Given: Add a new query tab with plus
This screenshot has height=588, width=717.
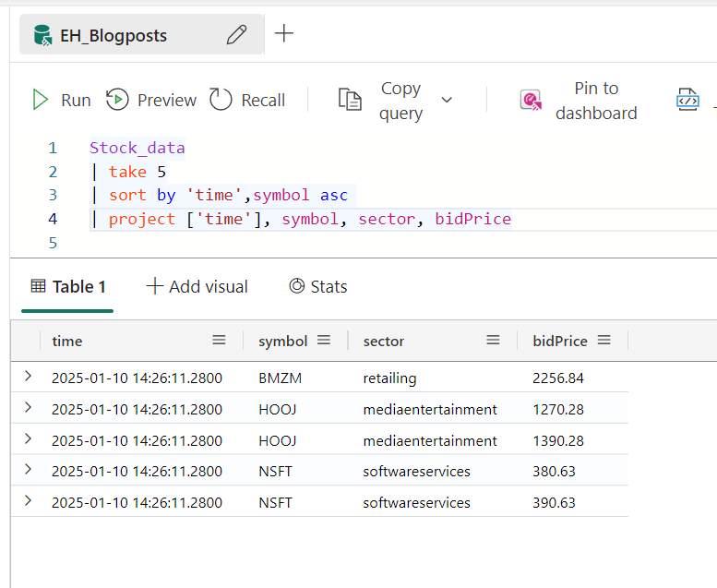Looking at the screenshot, I should pyautogui.click(x=284, y=34).
